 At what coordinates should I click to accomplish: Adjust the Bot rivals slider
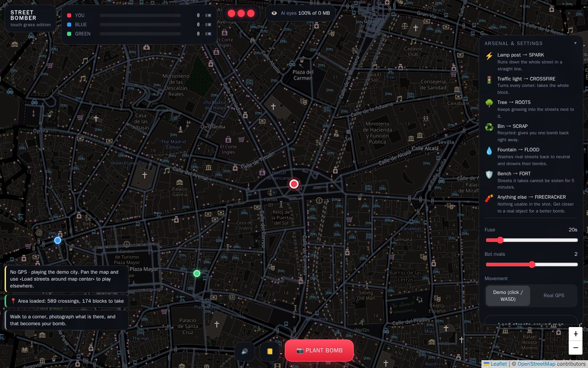(x=531, y=264)
